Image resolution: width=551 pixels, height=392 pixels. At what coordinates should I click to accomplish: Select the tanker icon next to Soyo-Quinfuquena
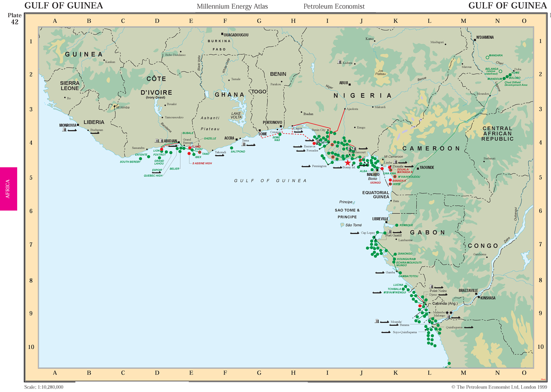coord(386,332)
